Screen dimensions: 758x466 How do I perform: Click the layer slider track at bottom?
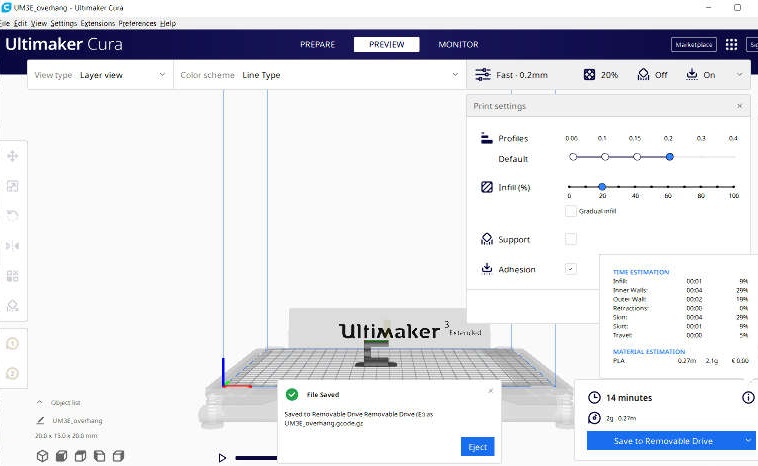click(x=256, y=458)
